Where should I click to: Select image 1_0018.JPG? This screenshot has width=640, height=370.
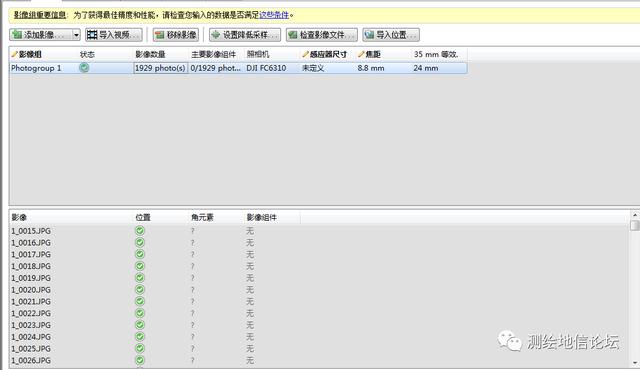point(31,266)
